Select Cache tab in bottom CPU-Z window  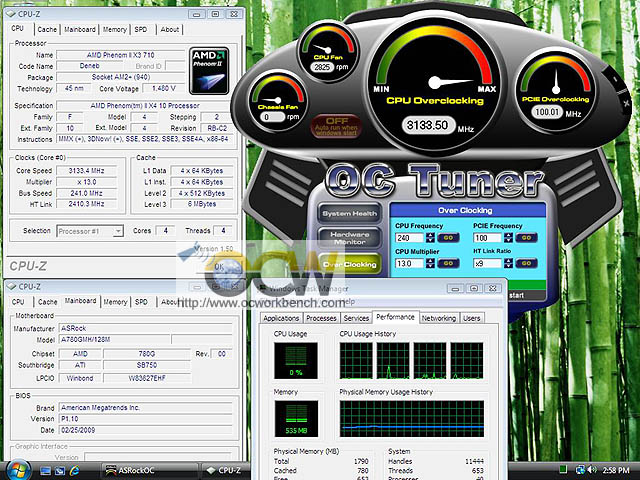pos(47,302)
